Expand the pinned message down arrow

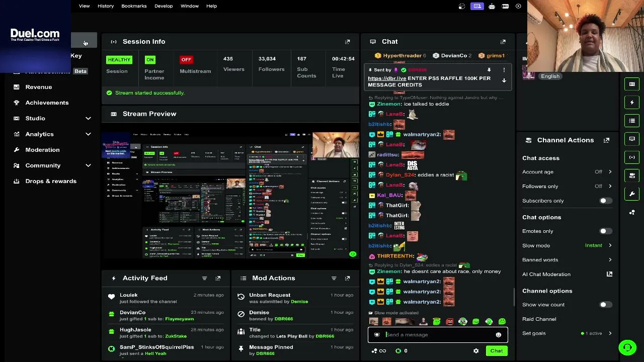504,81
